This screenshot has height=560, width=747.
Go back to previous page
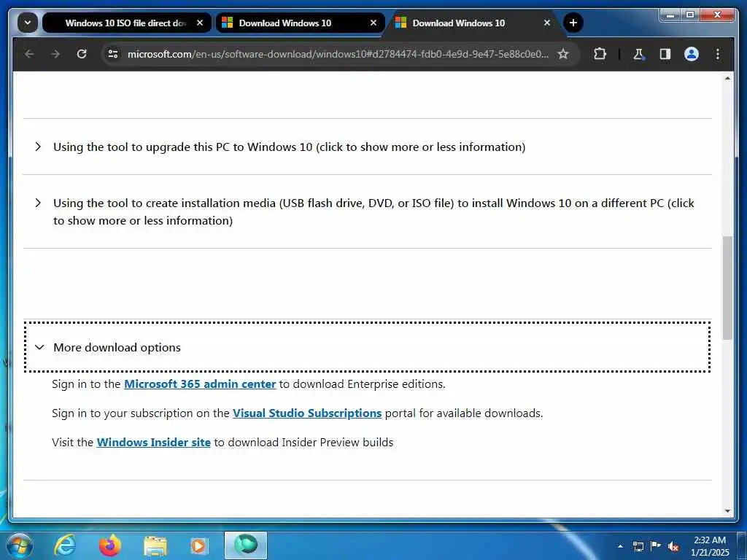(29, 54)
